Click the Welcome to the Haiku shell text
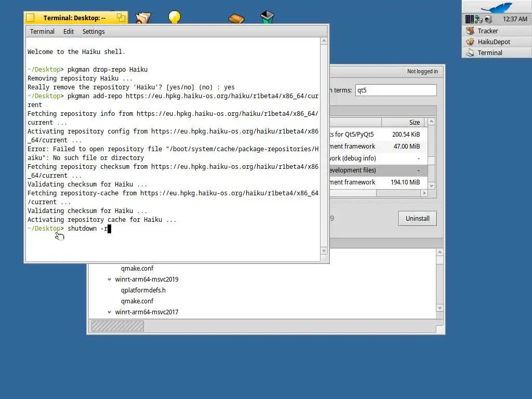 click(76, 52)
